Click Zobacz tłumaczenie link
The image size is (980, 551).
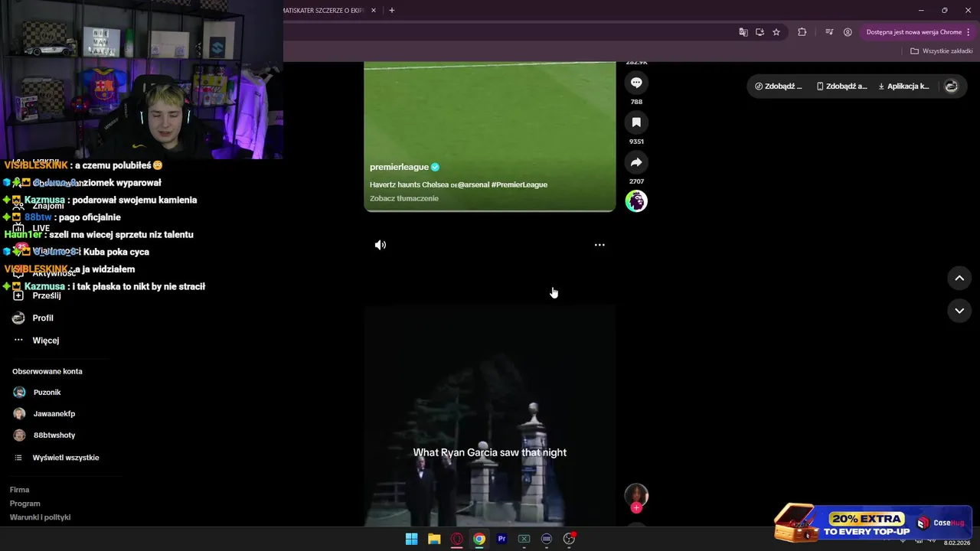click(404, 198)
